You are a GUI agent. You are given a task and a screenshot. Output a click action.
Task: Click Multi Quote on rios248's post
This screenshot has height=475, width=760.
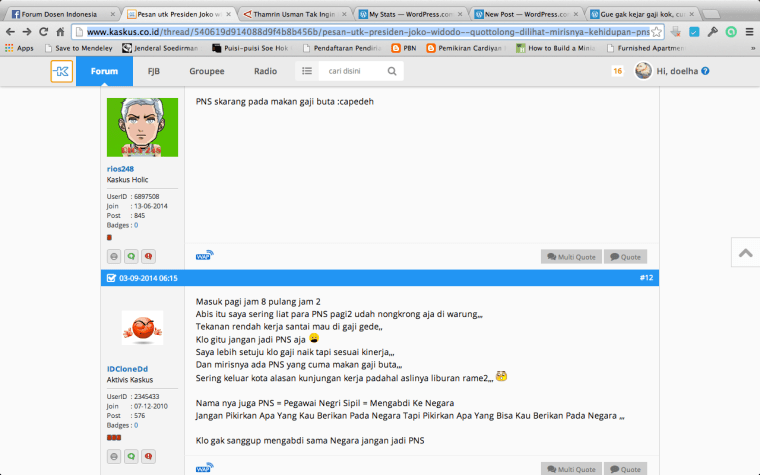click(571, 256)
